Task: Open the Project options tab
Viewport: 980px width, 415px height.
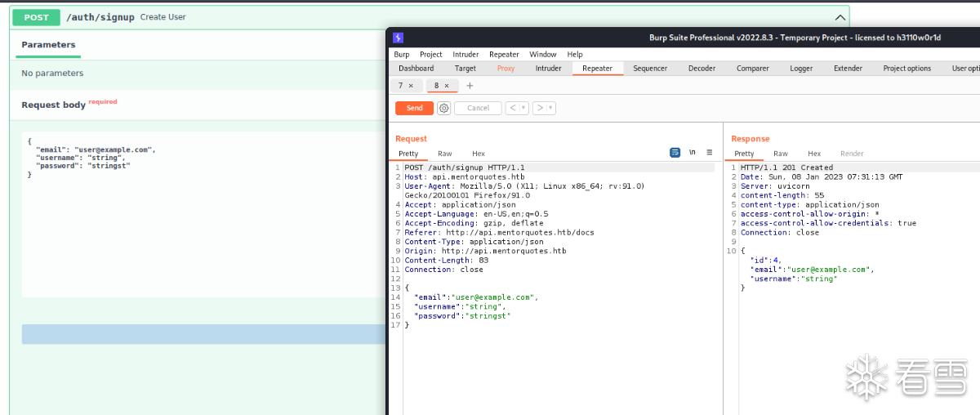Action: point(907,69)
